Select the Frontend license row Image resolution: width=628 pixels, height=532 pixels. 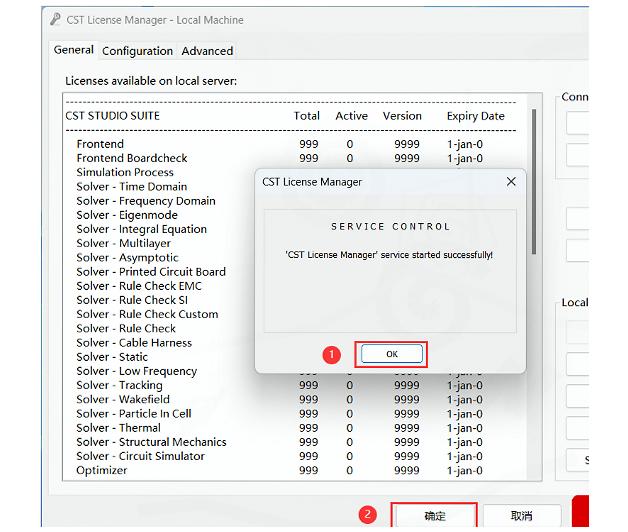(280, 144)
